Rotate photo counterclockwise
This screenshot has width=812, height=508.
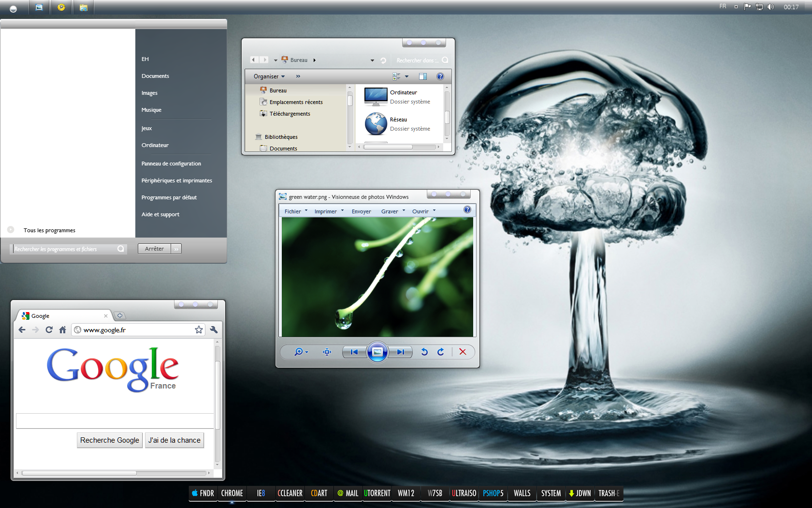point(424,352)
